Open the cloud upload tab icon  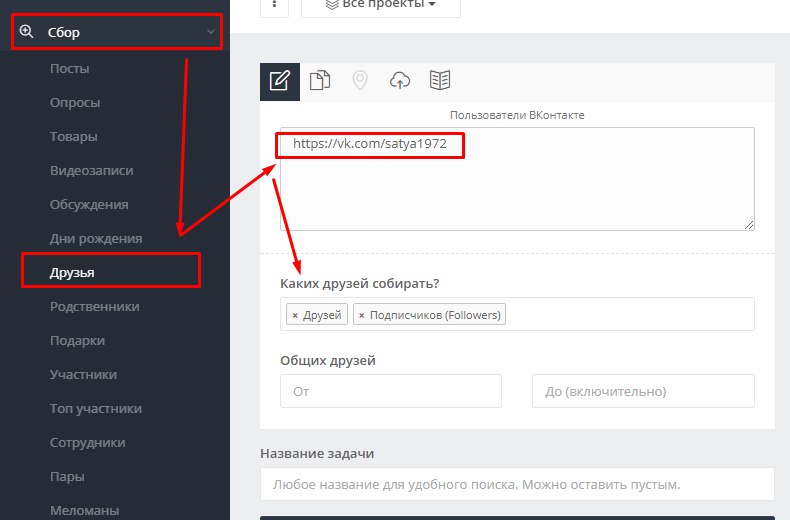click(400, 81)
